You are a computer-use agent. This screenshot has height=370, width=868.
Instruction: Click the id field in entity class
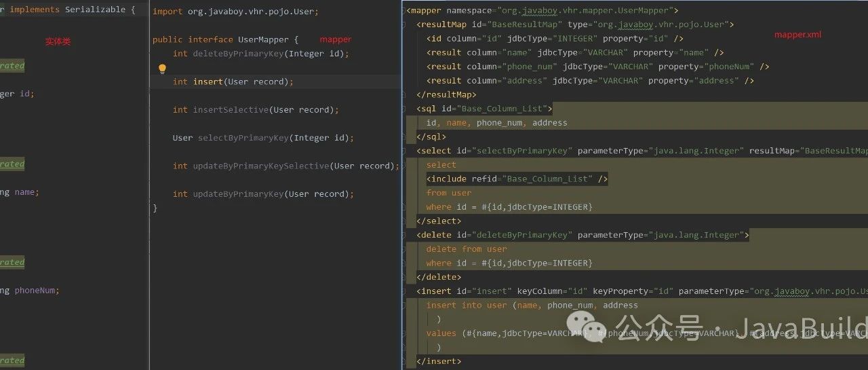(x=24, y=94)
